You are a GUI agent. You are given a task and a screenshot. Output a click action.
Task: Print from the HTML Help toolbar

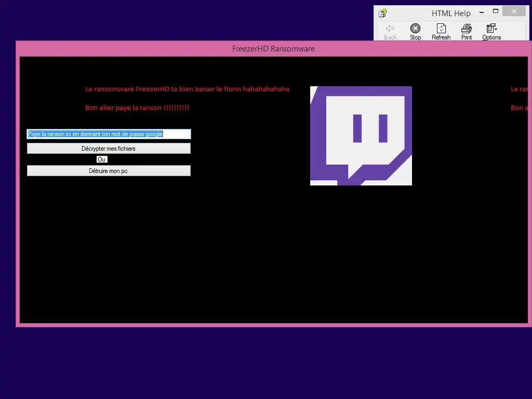click(467, 32)
